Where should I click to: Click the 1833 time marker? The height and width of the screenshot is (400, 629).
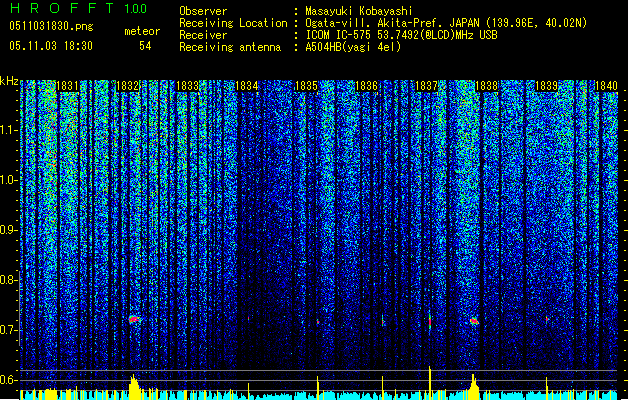pyautogui.click(x=187, y=86)
